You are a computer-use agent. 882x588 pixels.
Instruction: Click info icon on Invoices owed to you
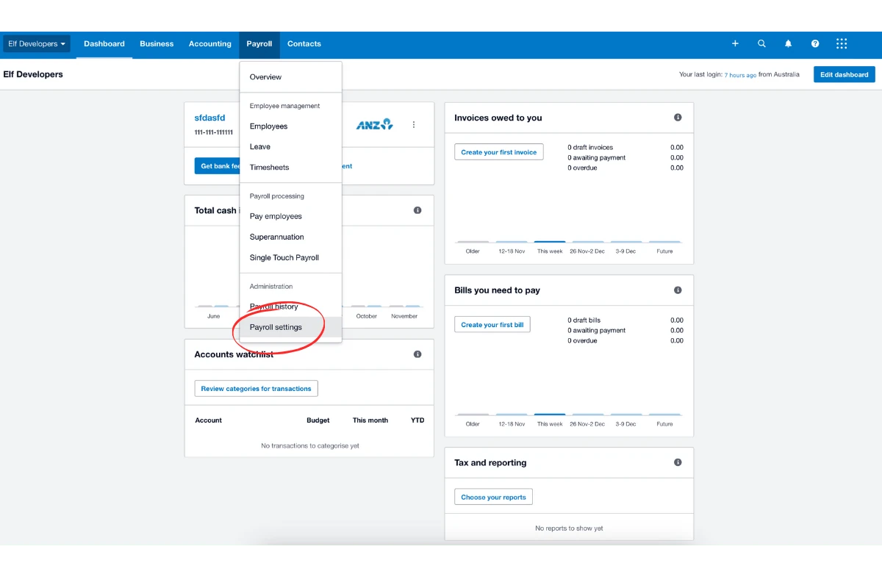pyautogui.click(x=678, y=118)
